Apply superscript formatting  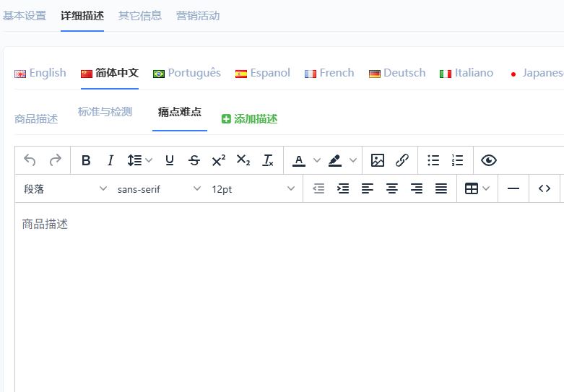click(219, 160)
